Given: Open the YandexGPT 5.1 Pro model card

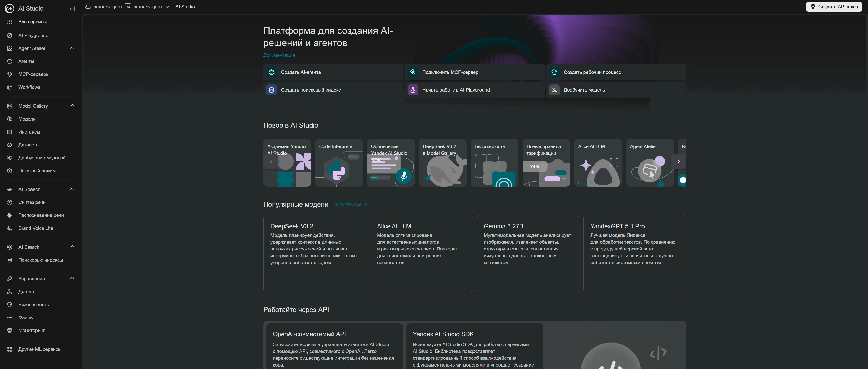Looking at the screenshot, I should (635, 253).
